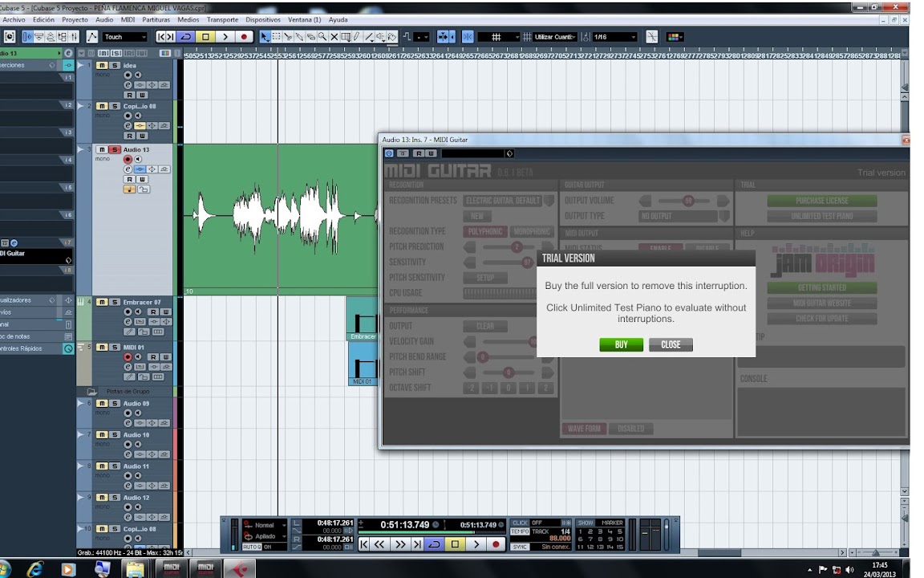
Task: Adjust the Pitch Shift slider knob
Action: pos(508,372)
